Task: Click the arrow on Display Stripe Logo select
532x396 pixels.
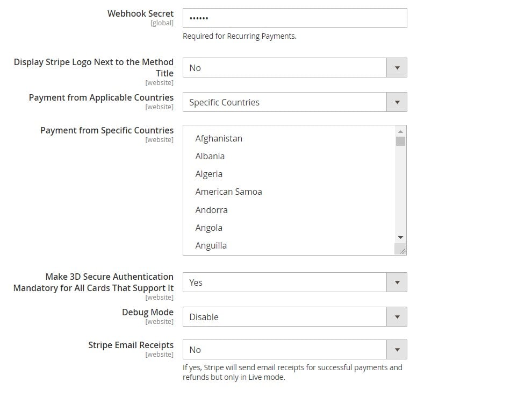Action: [397, 68]
